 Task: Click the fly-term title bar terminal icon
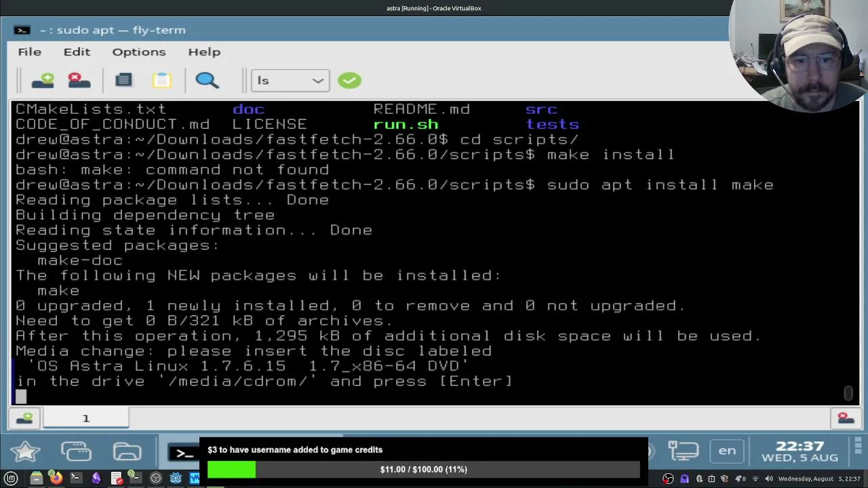[22, 30]
